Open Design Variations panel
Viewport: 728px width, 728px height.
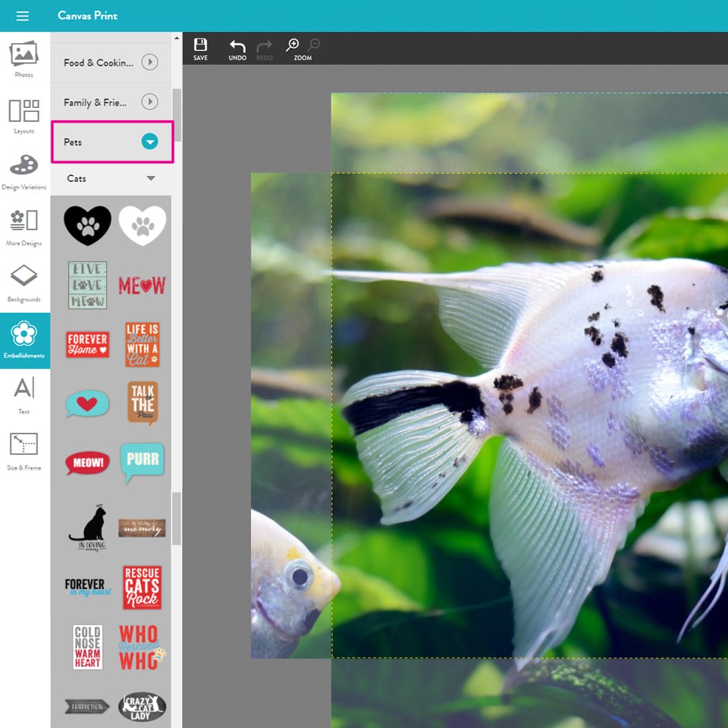point(24,171)
